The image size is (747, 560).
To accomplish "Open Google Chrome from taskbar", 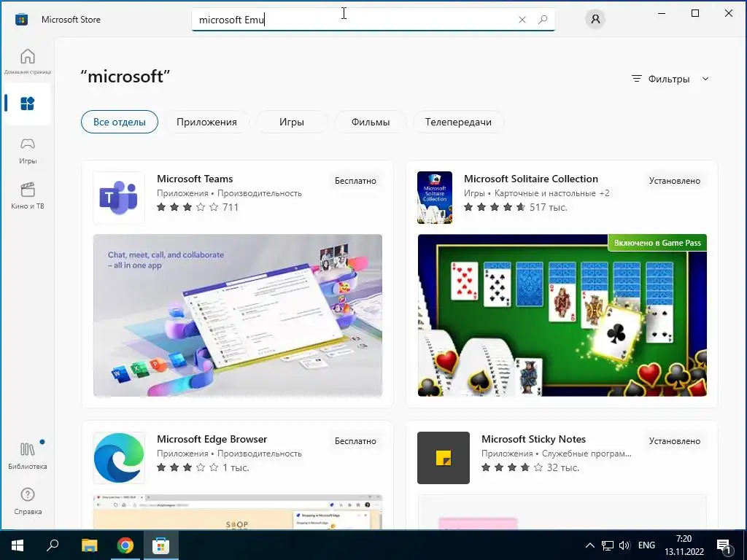I will click(125, 545).
